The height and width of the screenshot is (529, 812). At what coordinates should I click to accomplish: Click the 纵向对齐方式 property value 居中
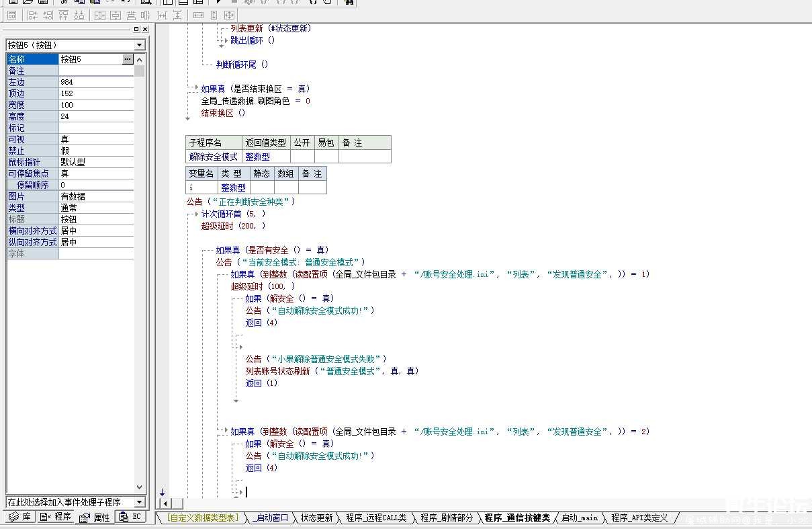tap(97, 242)
